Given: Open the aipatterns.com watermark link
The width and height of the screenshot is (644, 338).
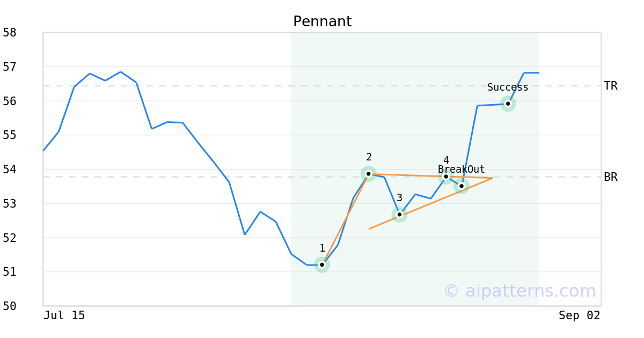Looking at the screenshot, I should click(x=519, y=291).
